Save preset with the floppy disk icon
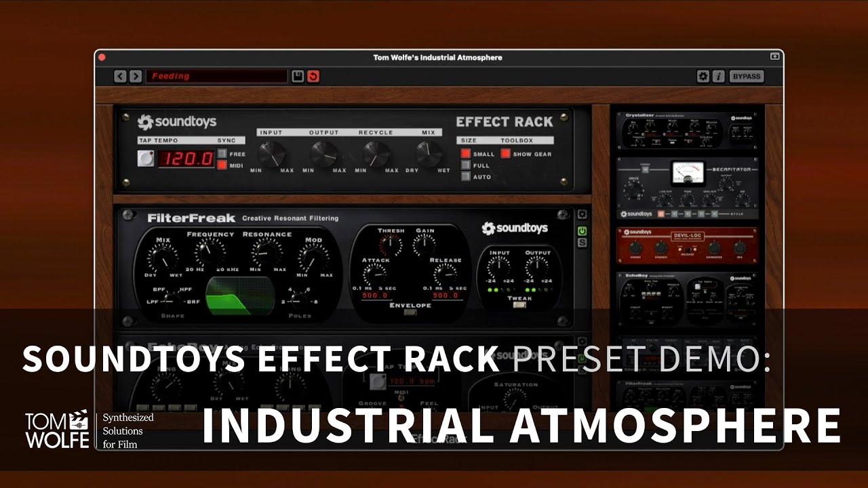 (298, 77)
